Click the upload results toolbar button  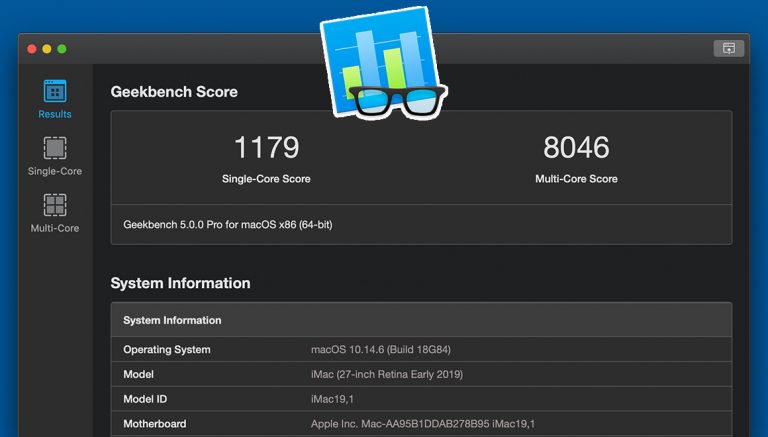click(x=728, y=49)
